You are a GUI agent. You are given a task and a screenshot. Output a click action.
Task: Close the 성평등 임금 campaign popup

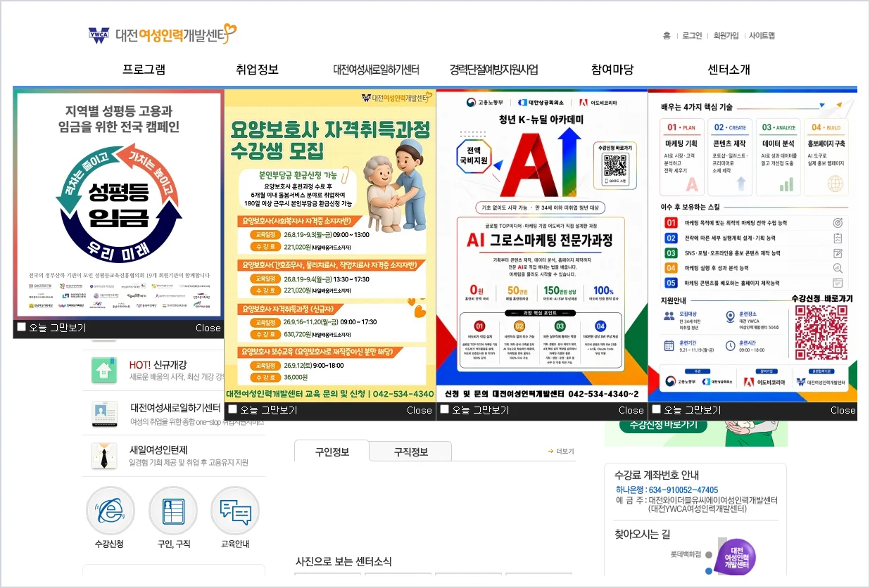pyautogui.click(x=208, y=328)
